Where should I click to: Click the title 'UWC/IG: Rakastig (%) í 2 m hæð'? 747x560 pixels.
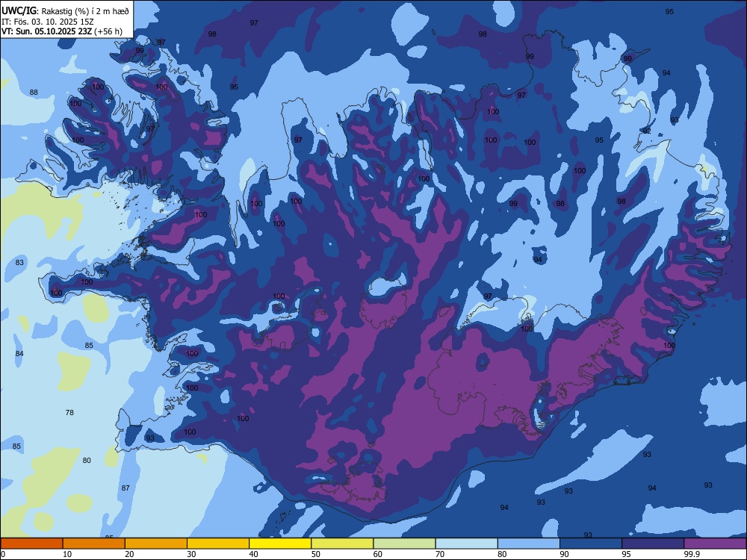point(65,10)
